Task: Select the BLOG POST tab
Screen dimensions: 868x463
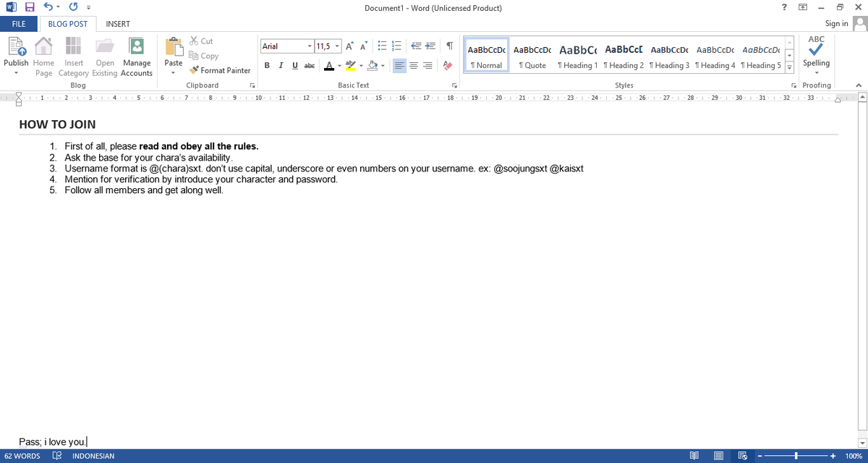Action: tap(68, 24)
